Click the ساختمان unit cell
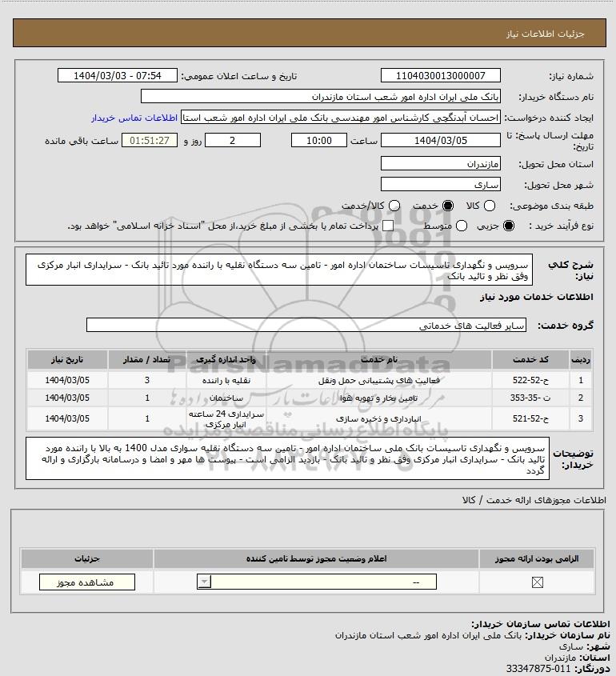The width and height of the screenshot is (616, 676). pos(226,398)
